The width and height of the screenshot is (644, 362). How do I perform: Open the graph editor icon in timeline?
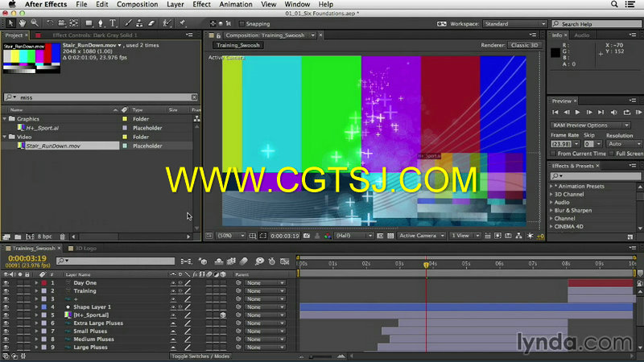click(x=285, y=261)
